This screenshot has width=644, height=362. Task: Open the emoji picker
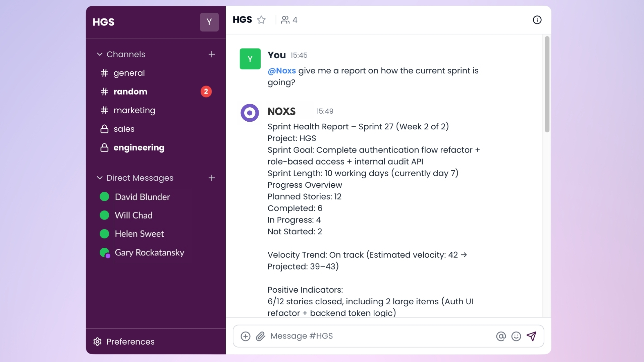[516, 336]
